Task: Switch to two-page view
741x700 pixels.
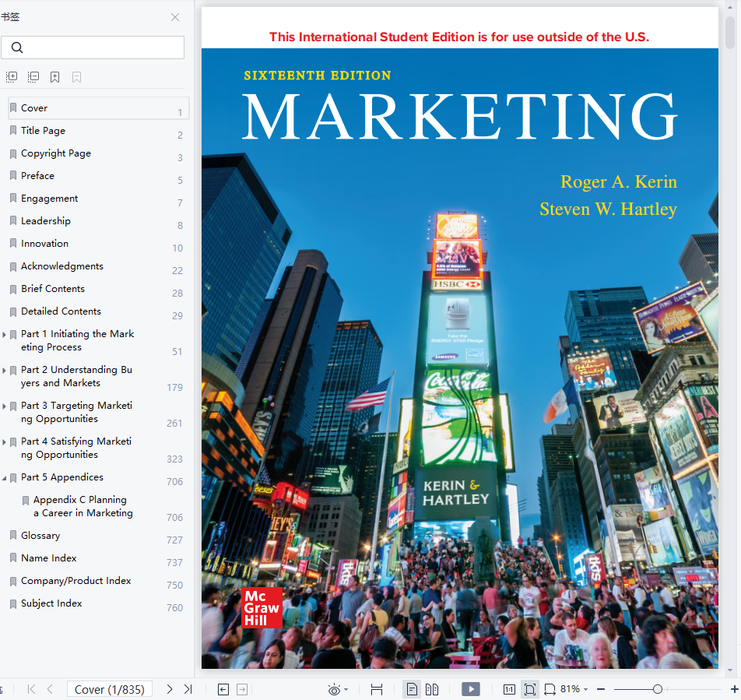Action: [432, 689]
